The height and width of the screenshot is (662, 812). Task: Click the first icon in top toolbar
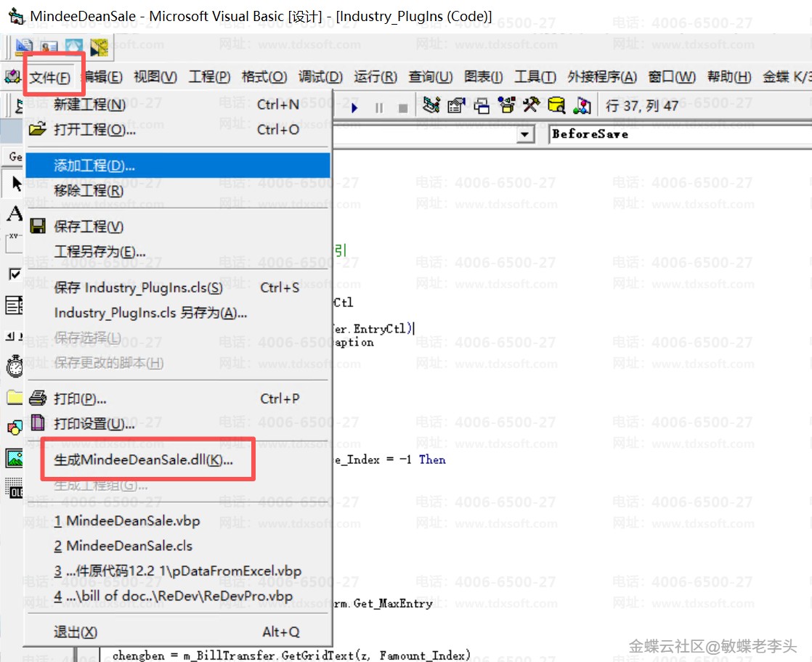(24, 46)
